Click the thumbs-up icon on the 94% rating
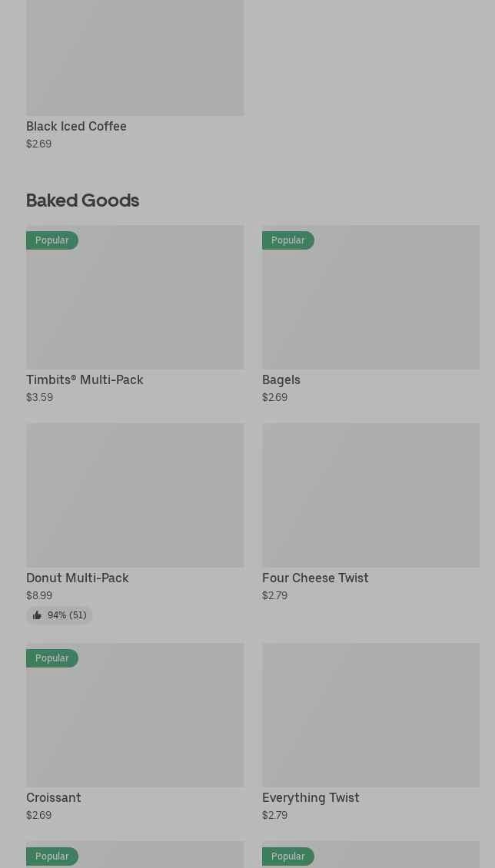Screen dimensions: 495x868 click(x=37, y=615)
